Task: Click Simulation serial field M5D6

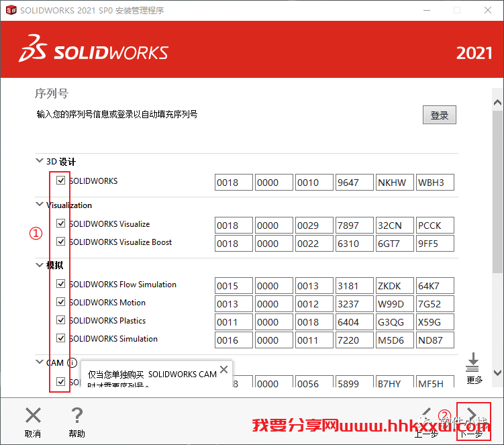Action: coord(395,340)
